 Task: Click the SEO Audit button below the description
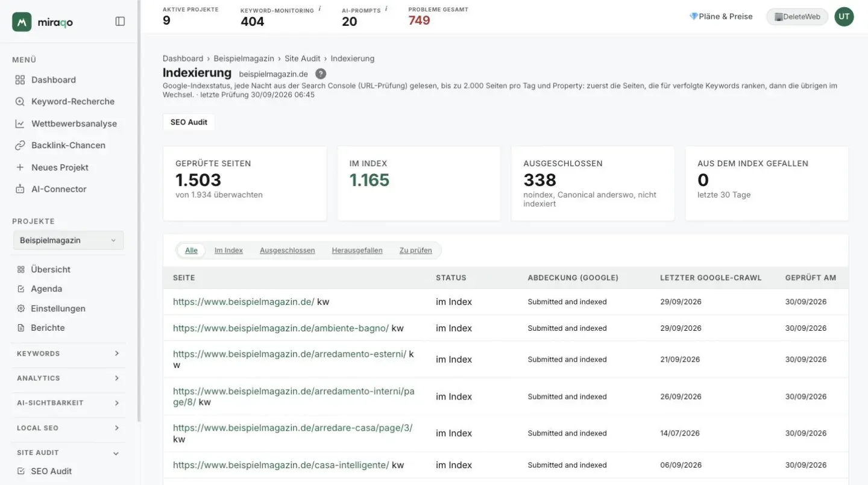coord(189,122)
